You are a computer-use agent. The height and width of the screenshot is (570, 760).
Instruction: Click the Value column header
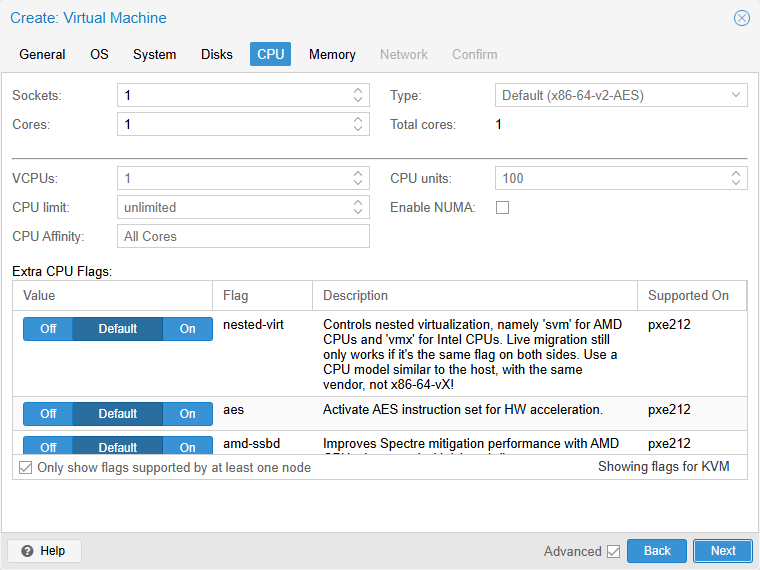coord(112,296)
